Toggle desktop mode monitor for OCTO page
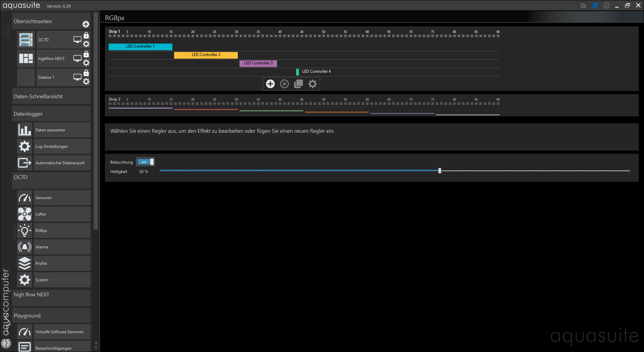The width and height of the screenshot is (644, 352). pos(77,40)
